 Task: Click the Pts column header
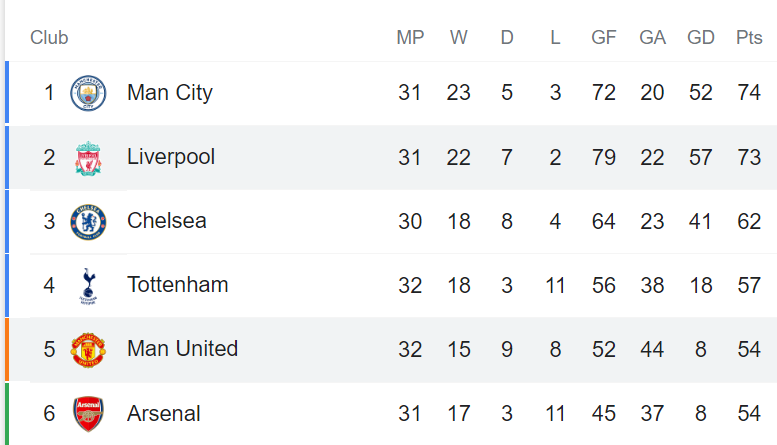click(x=749, y=38)
